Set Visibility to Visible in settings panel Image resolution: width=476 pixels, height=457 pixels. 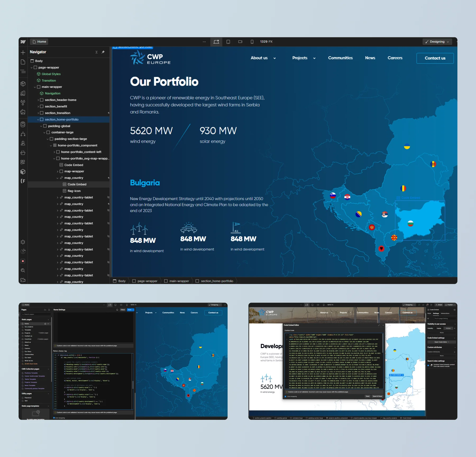[439, 328]
